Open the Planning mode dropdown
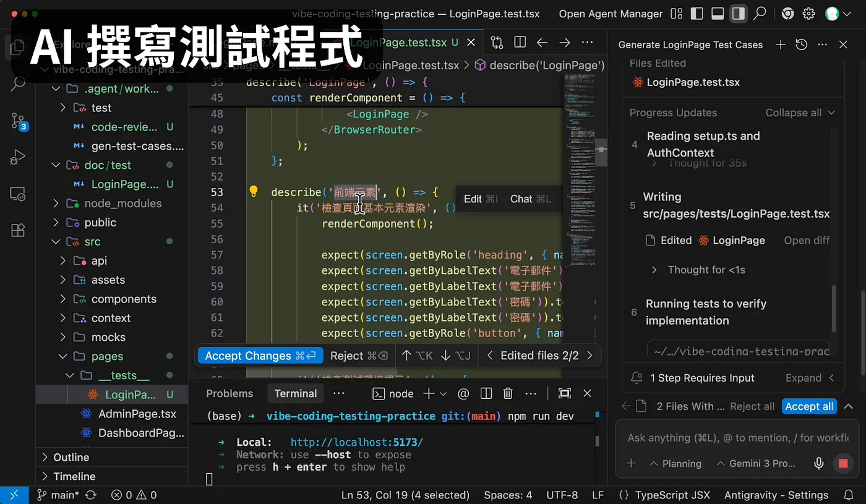Image resolution: width=866 pixels, height=504 pixels. point(675,463)
